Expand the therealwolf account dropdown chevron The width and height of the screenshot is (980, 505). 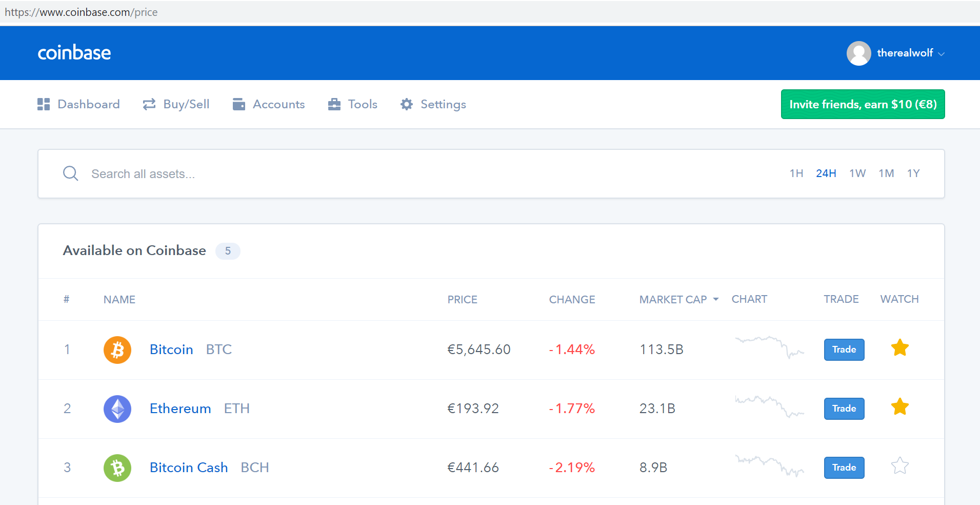coord(941,54)
